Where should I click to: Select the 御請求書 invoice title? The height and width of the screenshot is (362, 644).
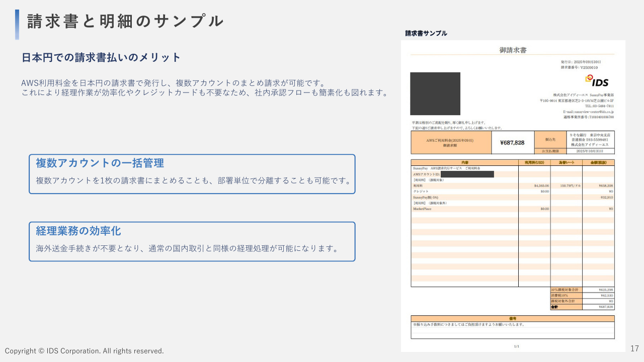pyautogui.click(x=512, y=49)
